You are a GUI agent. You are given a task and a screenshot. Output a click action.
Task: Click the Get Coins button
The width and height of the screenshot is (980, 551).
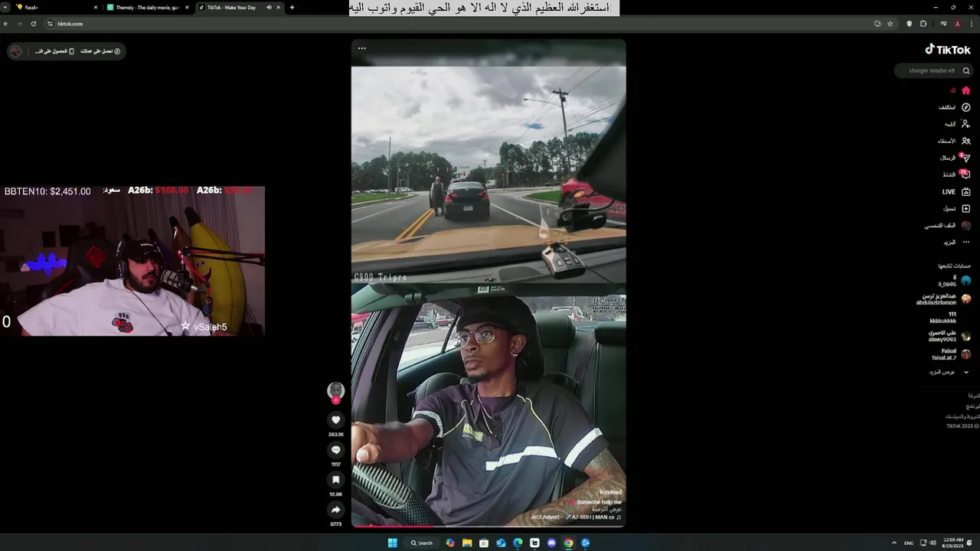click(101, 51)
